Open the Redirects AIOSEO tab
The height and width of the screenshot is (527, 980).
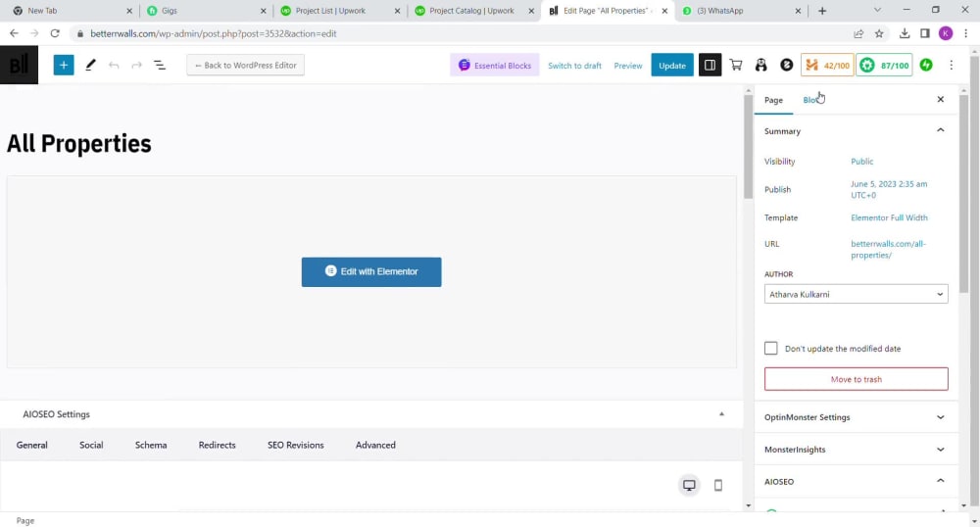pos(217,445)
